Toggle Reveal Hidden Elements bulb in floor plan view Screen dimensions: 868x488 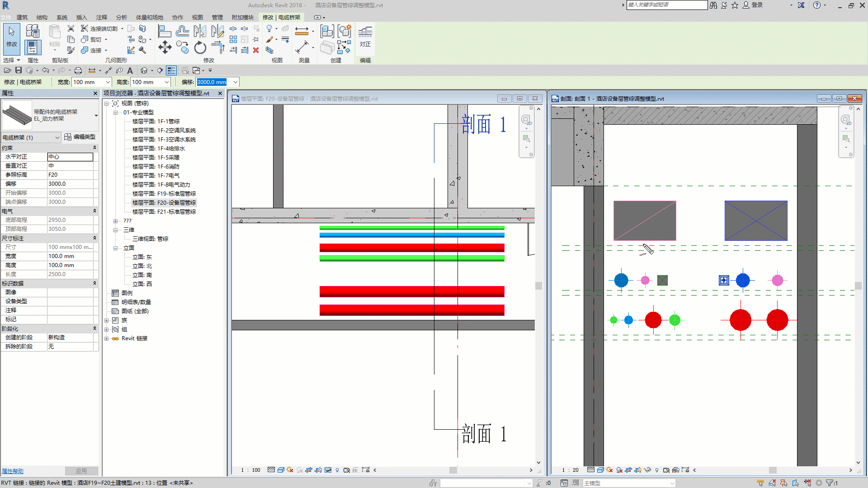[x=337, y=470]
